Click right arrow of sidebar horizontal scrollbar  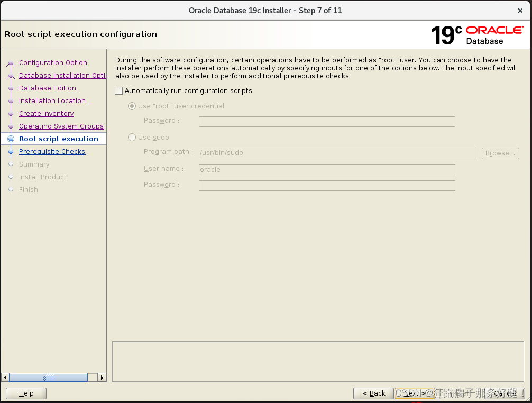102,378
